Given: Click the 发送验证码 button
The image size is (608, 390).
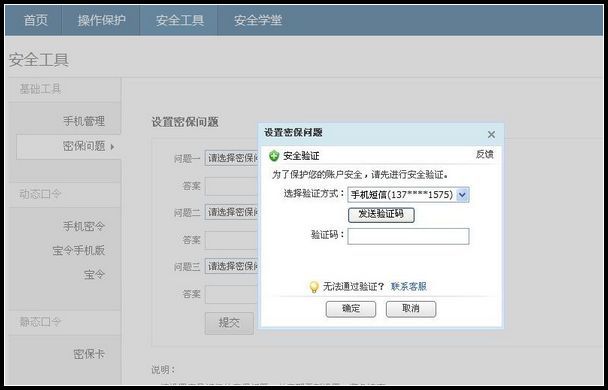Looking at the screenshot, I should click(x=381, y=215).
